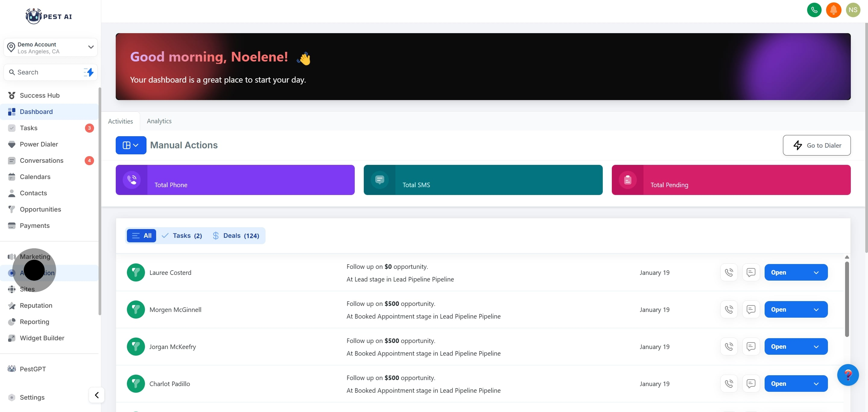Switch to the Analytics tab
Image resolution: width=868 pixels, height=412 pixels.
tap(159, 121)
